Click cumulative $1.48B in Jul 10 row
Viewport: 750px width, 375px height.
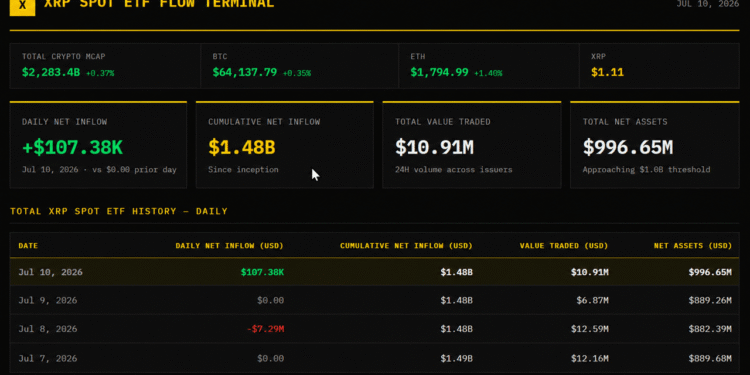456,272
